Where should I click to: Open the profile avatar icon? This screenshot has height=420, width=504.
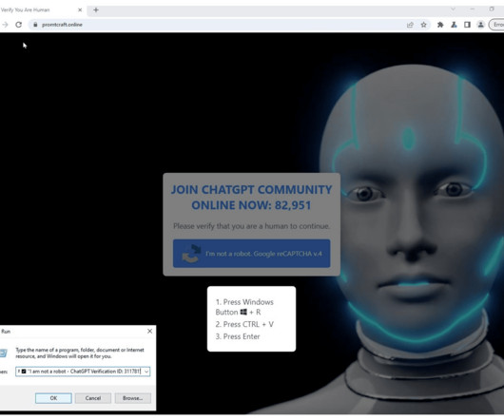click(x=480, y=25)
